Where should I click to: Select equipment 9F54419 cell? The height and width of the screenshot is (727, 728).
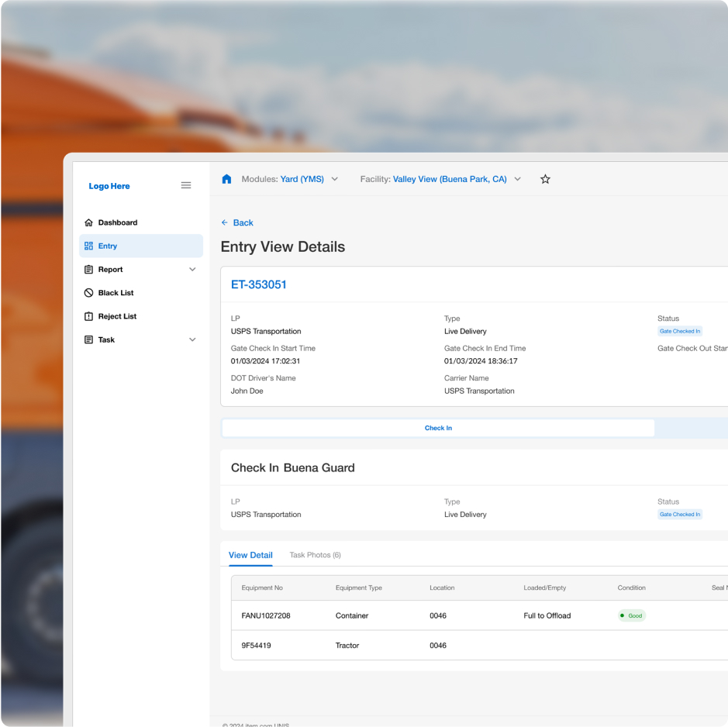coord(256,646)
